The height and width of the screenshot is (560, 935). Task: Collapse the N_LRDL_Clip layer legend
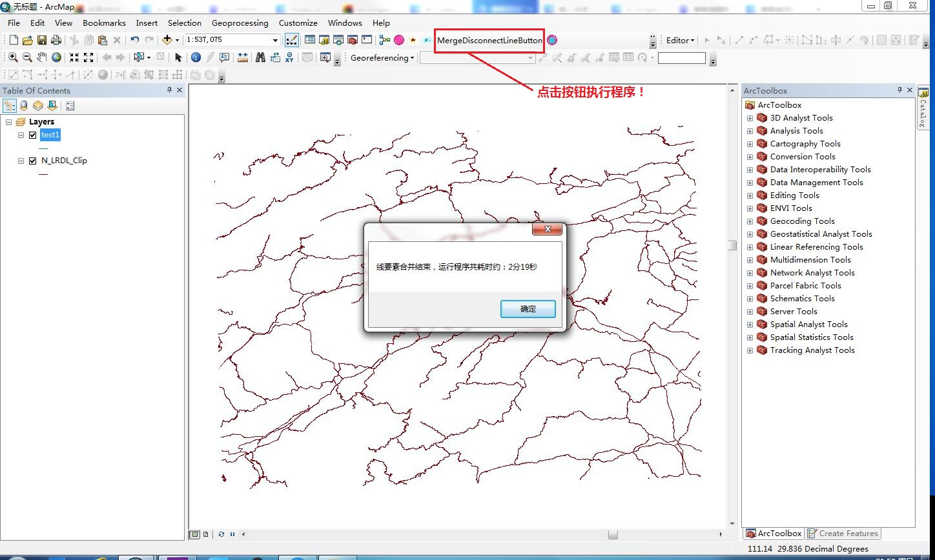tap(21, 161)
